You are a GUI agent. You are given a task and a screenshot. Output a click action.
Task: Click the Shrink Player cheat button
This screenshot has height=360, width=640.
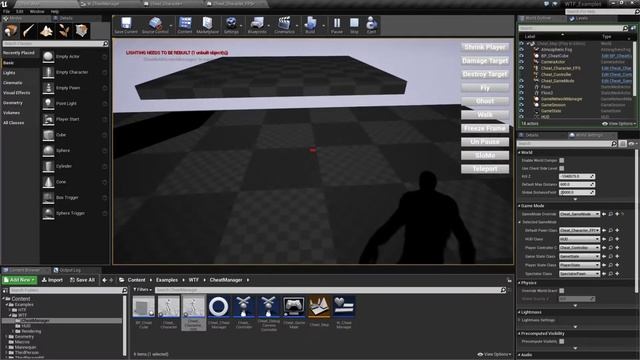[x=485, y=47]
